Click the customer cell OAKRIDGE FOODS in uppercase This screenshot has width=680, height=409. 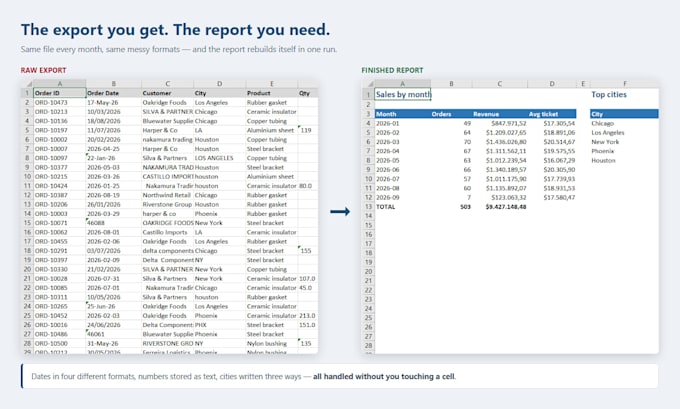(167, 223)
